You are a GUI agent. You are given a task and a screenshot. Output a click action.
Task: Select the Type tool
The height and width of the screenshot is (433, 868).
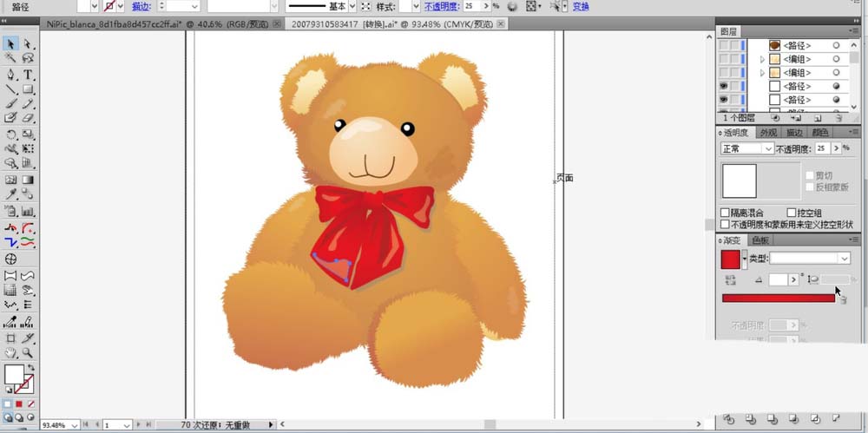pos(28,75)
